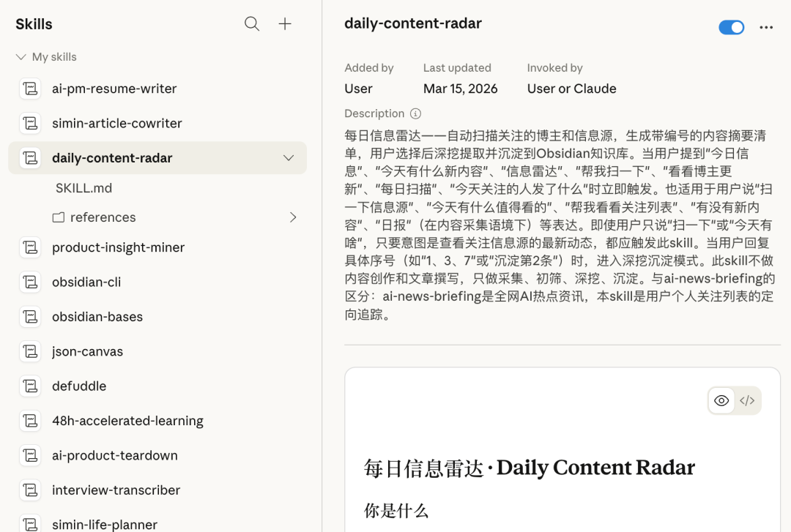Expand the references folder arrow
This screenshot has width=791, height=532.
[x=293, y=217]
